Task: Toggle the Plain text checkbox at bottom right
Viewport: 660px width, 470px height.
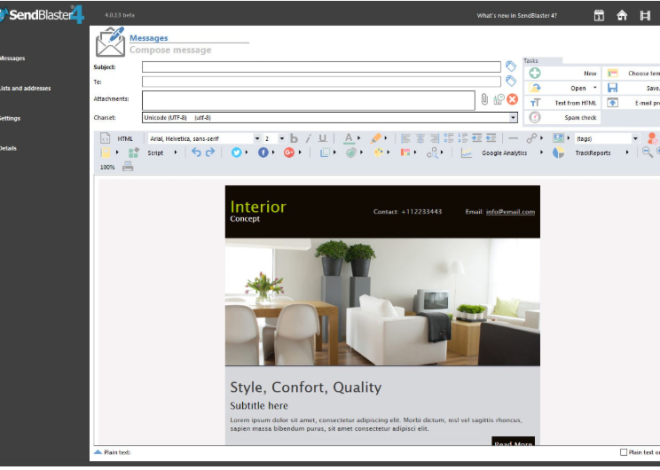Action: pyautogui.click(x=623, y=452)
